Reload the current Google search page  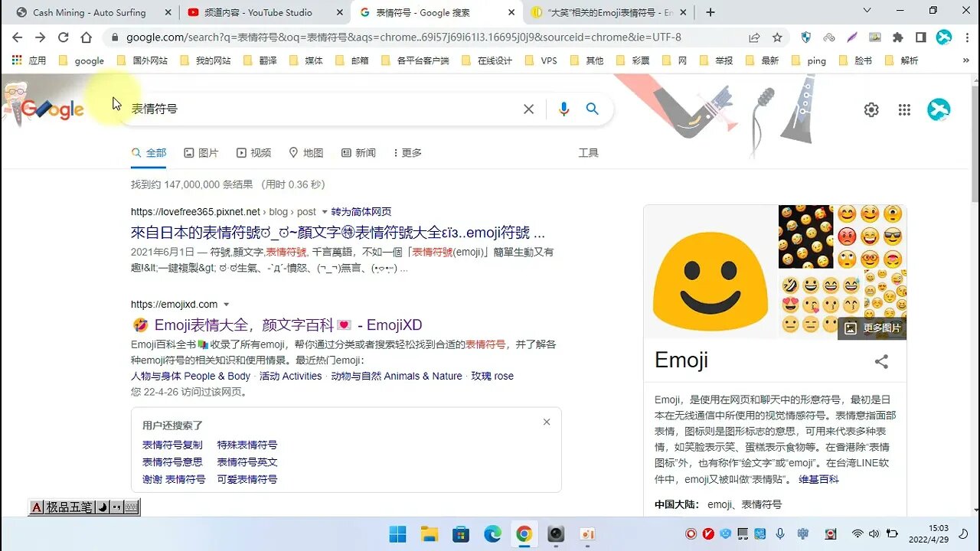64,37
